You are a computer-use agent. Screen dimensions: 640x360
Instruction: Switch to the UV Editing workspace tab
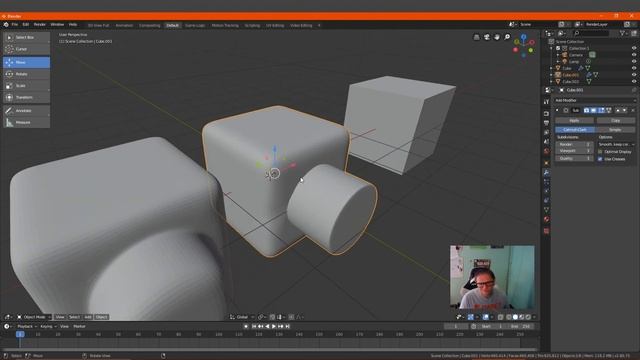(275, 25)
